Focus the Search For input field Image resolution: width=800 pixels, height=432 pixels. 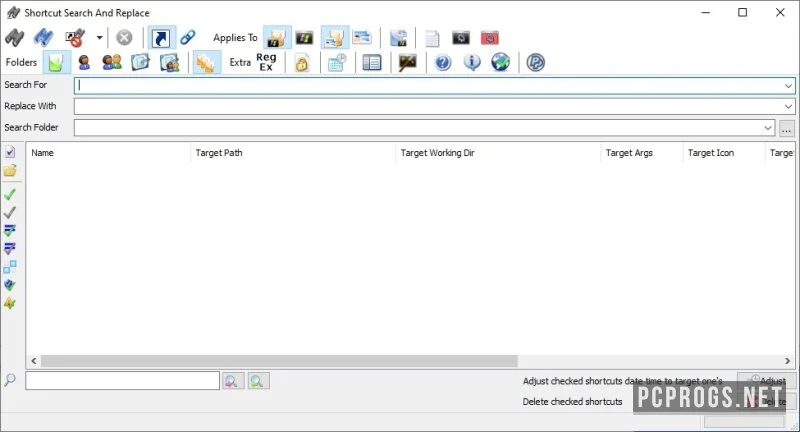pos(428,86)
